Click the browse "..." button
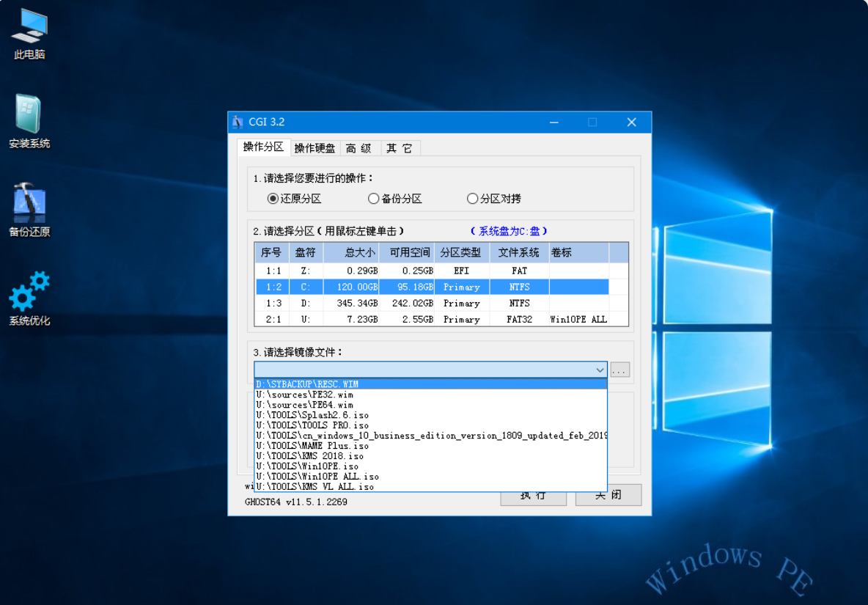The width and height of the screenshot is (868, 605). (x=620, y=370)
